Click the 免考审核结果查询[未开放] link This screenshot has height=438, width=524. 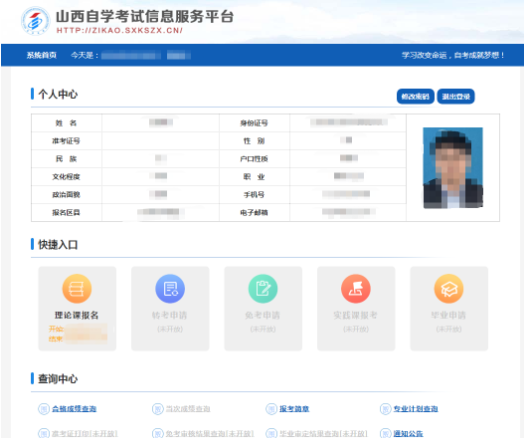210,433
